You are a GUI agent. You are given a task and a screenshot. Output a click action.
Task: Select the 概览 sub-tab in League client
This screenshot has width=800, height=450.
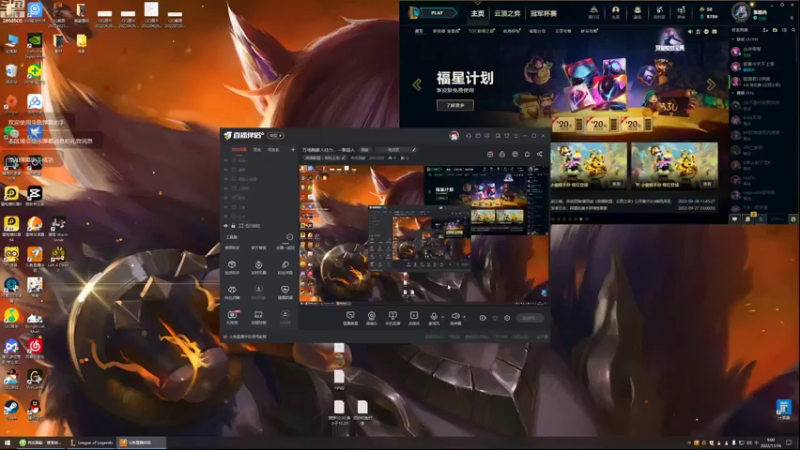click(419, 31)
